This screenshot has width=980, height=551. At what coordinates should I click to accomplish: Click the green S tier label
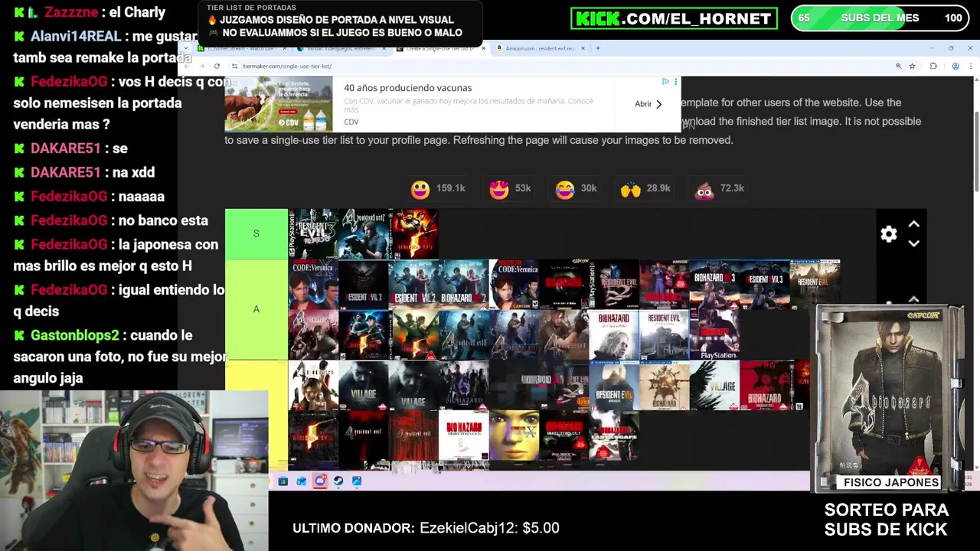256,233
